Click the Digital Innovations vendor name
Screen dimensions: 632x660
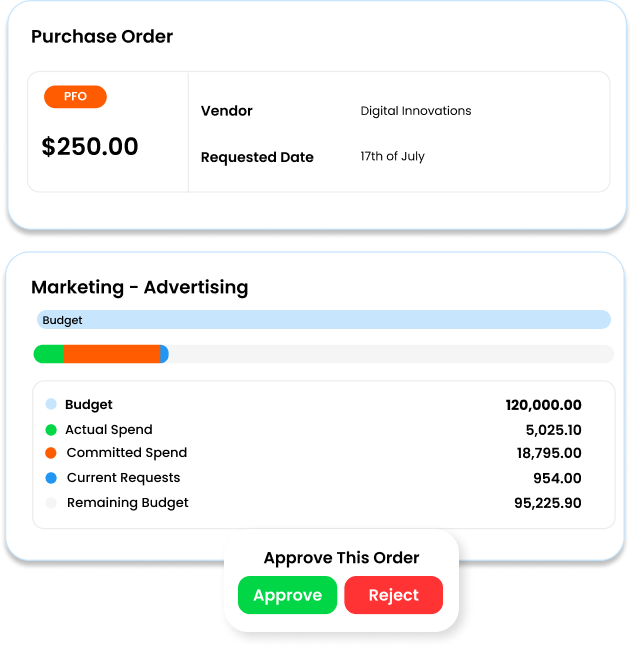point(416,111)
